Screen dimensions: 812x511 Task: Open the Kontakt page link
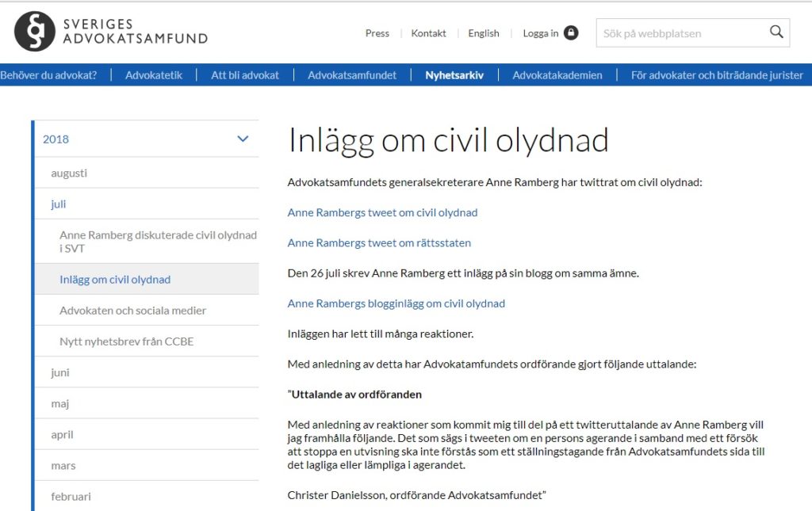[428, 33]
